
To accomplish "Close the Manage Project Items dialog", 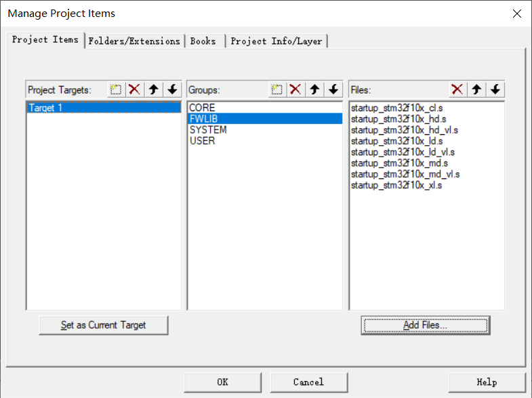I will (x=516, y=14).
